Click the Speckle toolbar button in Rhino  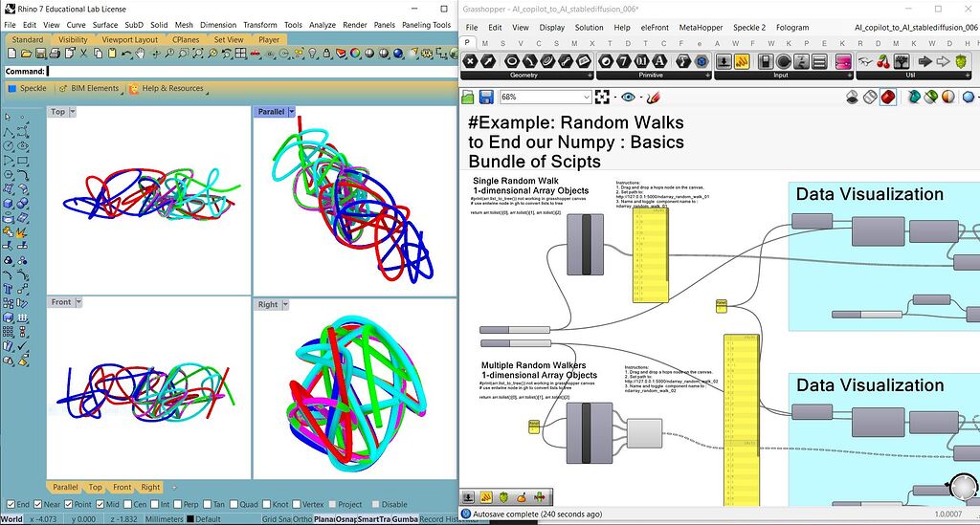click(28, 89)
